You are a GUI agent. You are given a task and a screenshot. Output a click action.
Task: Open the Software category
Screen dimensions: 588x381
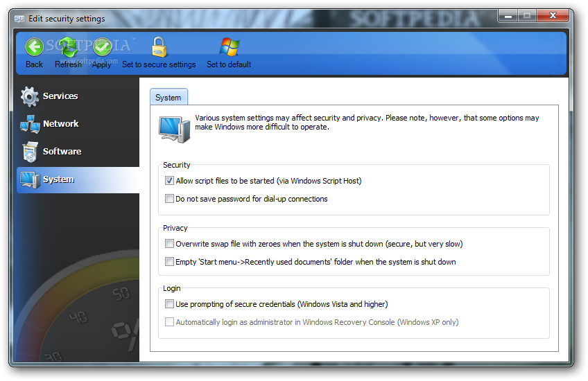point(62,152)
